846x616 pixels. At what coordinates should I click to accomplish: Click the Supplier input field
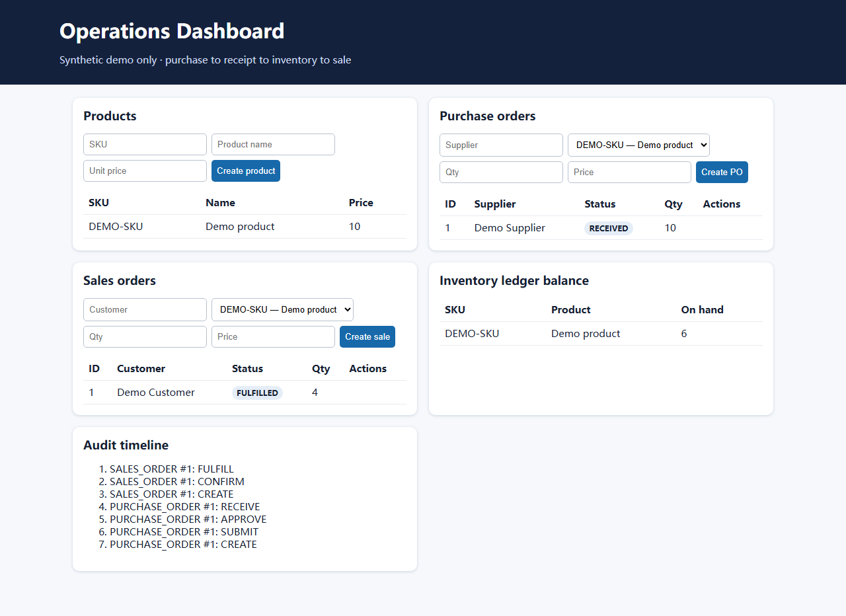(x=501, y=145)
